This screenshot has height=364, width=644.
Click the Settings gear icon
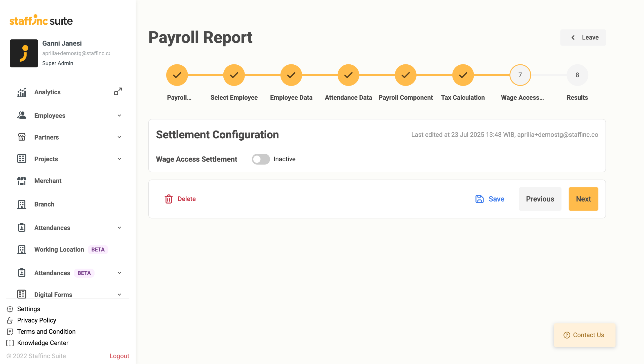(x=10, y=309)
